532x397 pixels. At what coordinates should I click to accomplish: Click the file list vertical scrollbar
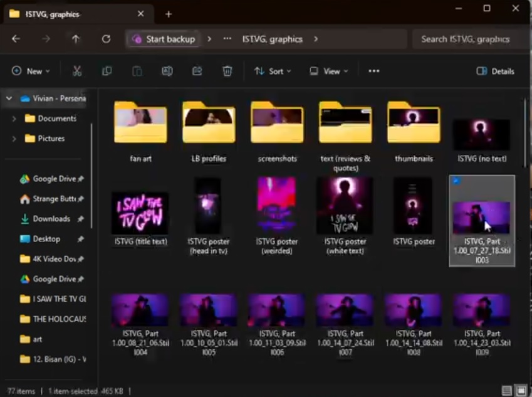tap(524, 132)
